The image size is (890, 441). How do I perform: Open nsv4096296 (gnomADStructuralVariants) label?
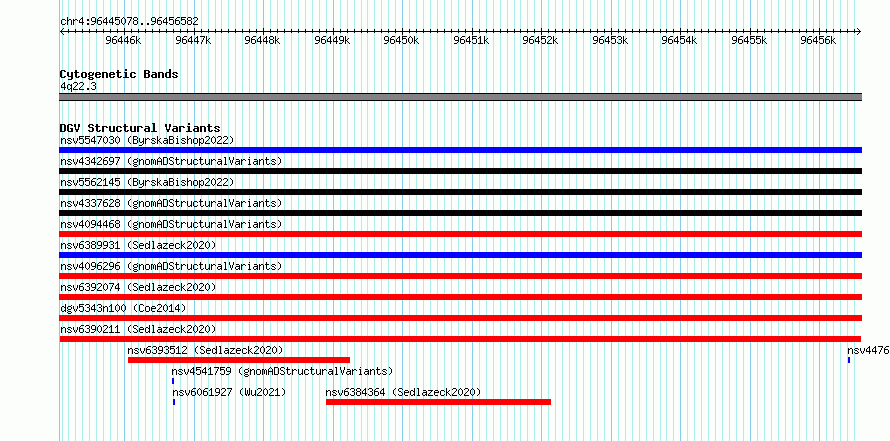tap(171, 266)
